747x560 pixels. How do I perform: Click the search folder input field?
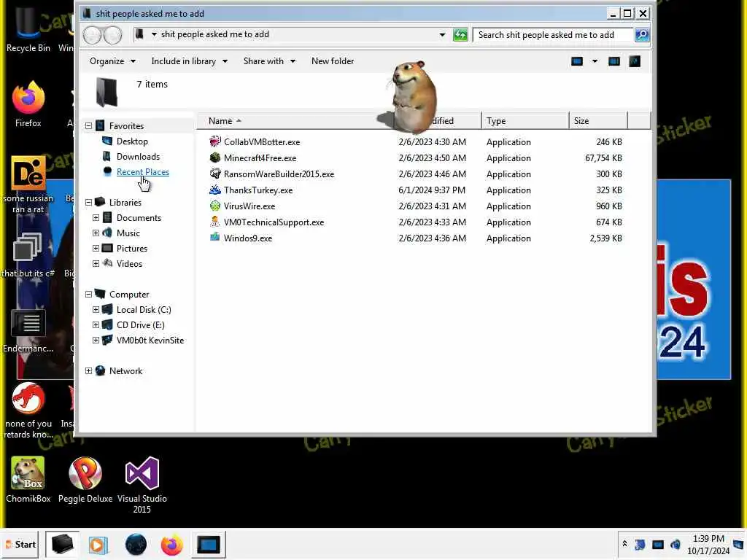(x=553, y=35)
